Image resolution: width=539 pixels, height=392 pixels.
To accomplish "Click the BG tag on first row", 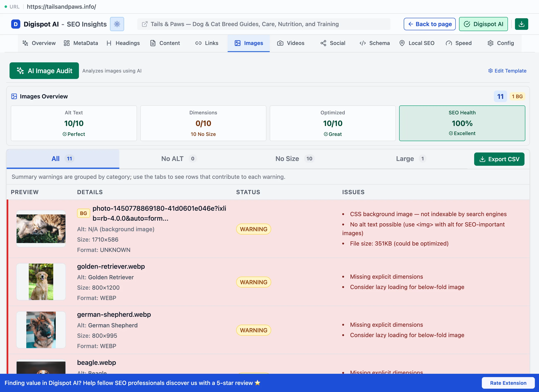I will (x=83, y=213).
